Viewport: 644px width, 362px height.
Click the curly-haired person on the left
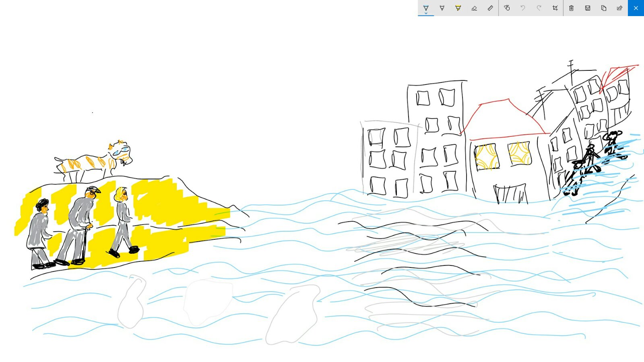pos(39,233)
